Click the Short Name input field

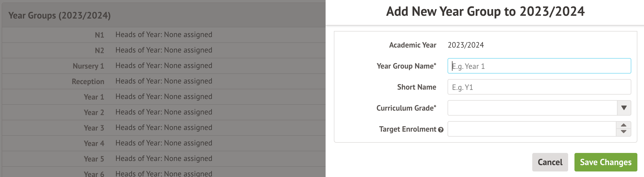click(539, 87)
